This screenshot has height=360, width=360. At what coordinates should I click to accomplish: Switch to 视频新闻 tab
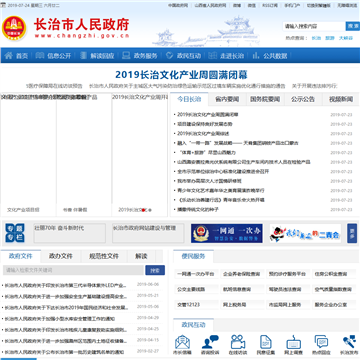pos(341,99)
